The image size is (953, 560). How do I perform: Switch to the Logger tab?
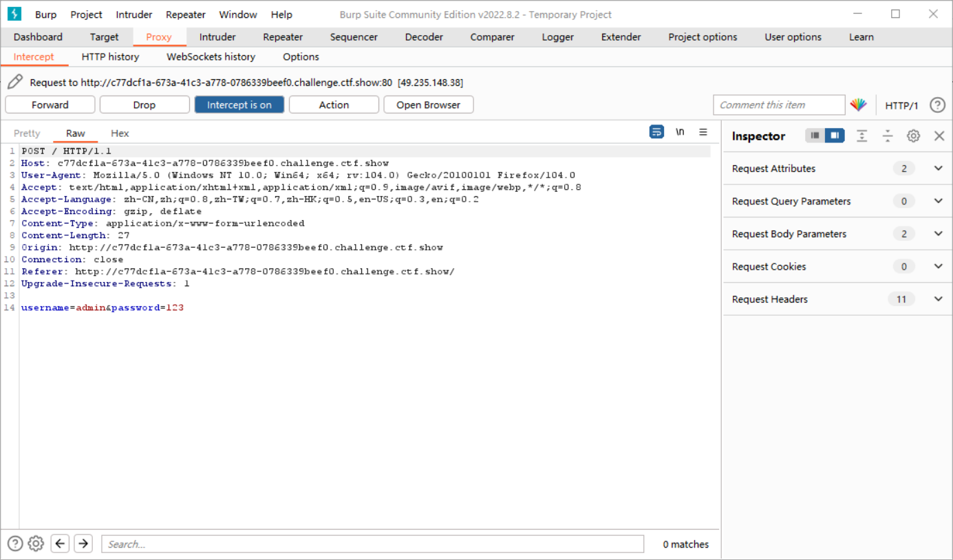[x=557, y=37]
